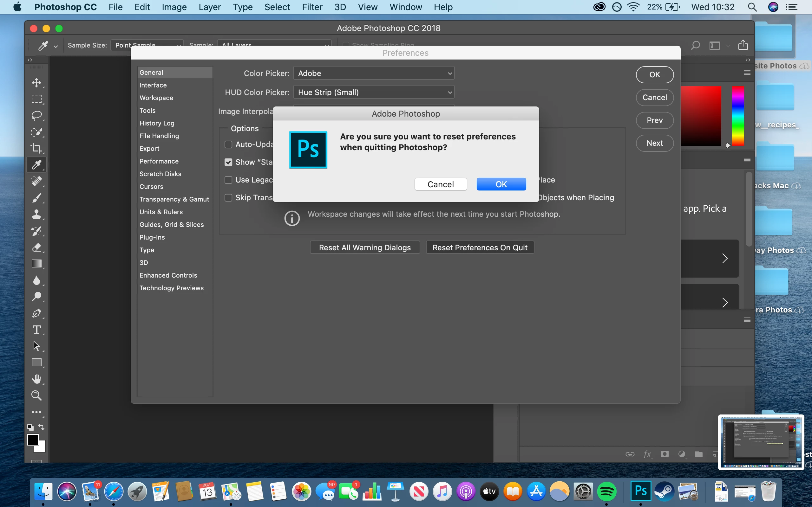
Task: Open the Color Picker dropdown
Action: (x=373, y=74)
